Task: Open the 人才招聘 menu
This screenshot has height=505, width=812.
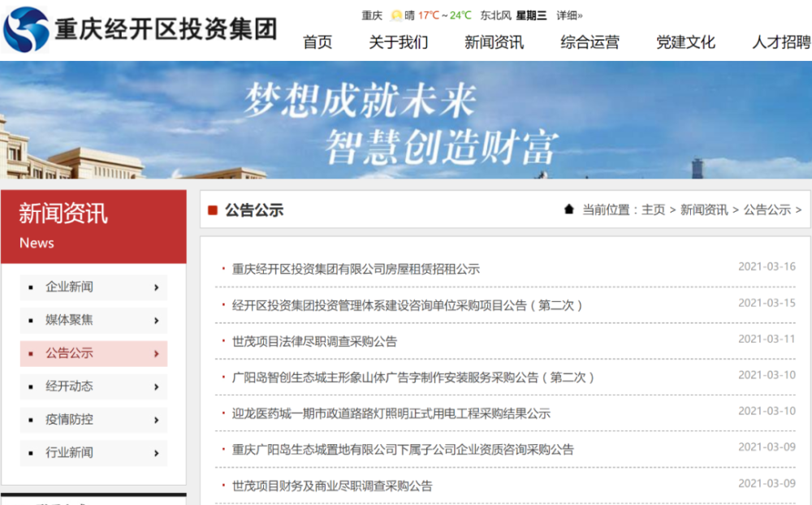Action: click(781, 42)
